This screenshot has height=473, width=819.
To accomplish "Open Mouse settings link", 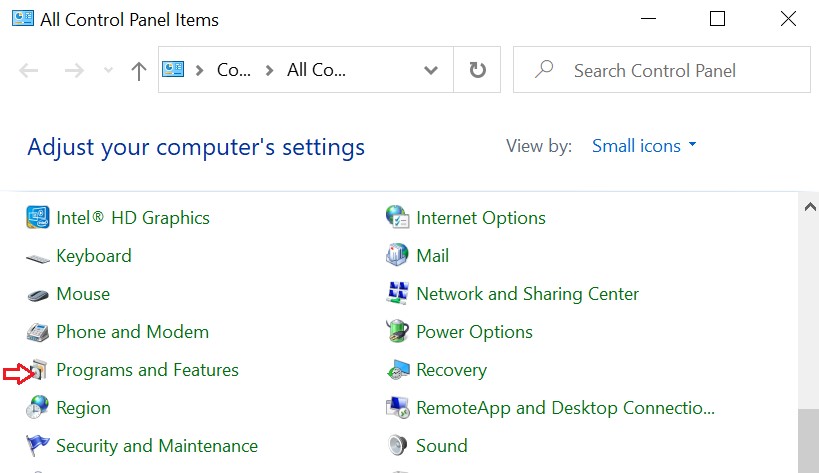I will coord(83,294).
